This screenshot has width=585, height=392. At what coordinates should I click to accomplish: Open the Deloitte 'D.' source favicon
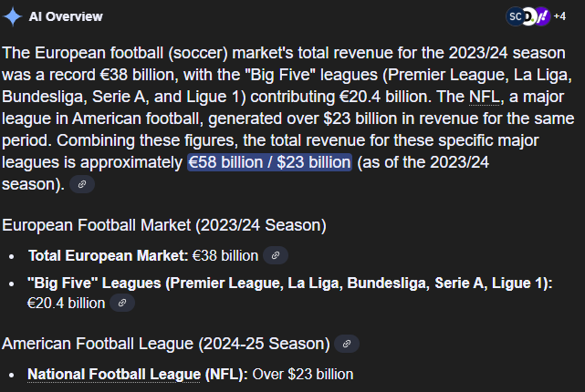coord(528,16)
